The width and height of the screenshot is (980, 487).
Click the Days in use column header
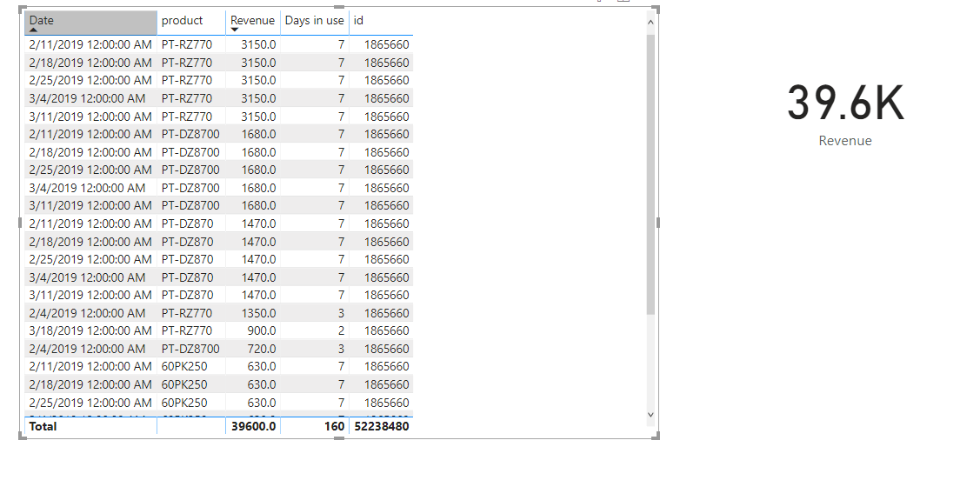[x=315, y=23]
